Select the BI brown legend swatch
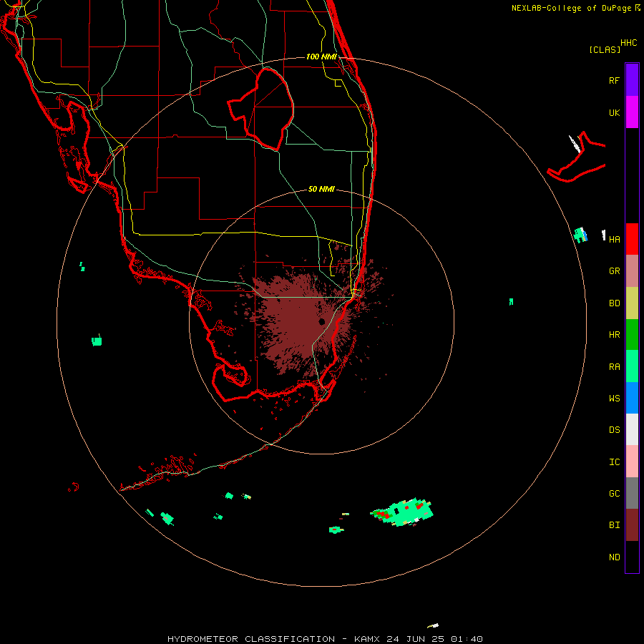The image size is (644, 644). coord(632,525)
